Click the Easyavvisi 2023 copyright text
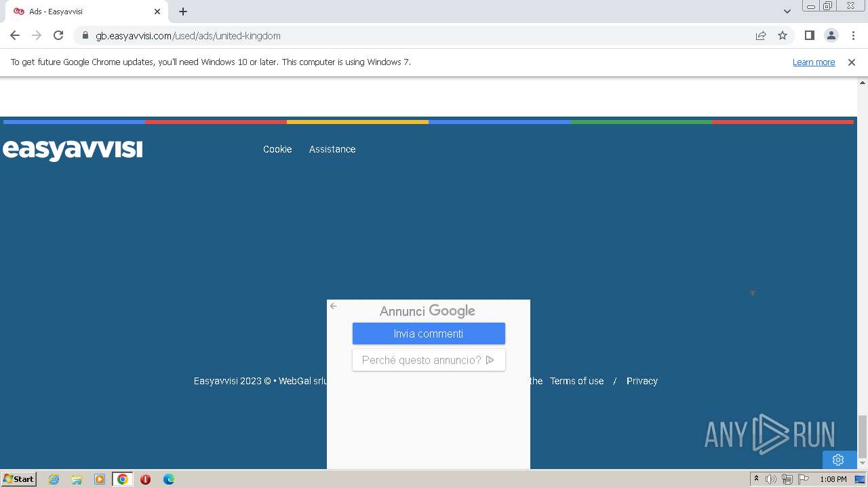Screen dimensions: 868x488 coord(260,381)
